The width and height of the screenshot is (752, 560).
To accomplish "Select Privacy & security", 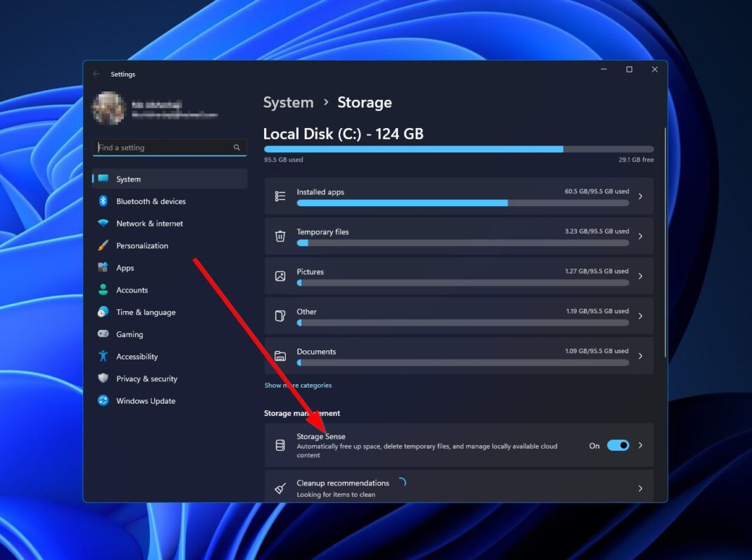I will (146, 378).
